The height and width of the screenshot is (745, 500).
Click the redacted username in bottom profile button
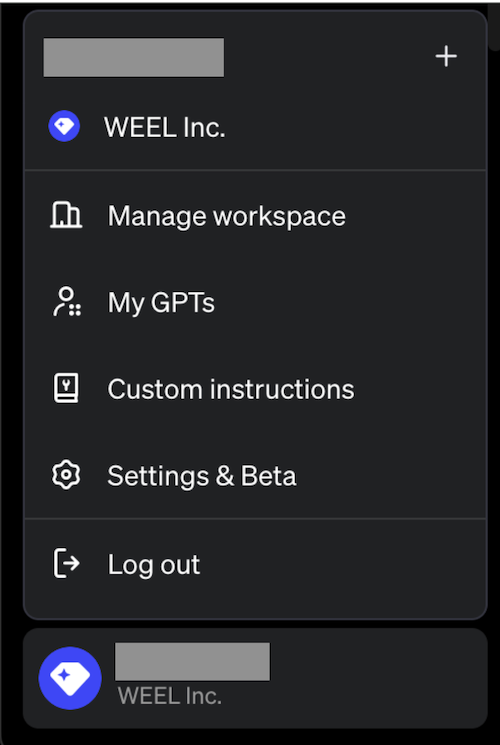click(x=192, y=661)
